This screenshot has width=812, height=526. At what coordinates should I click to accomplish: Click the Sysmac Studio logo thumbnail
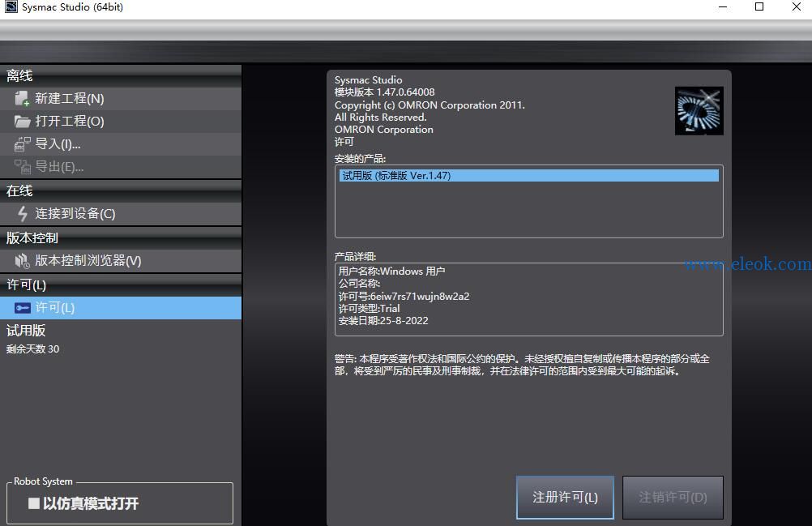pyautogui.click(x=699, y=111)
